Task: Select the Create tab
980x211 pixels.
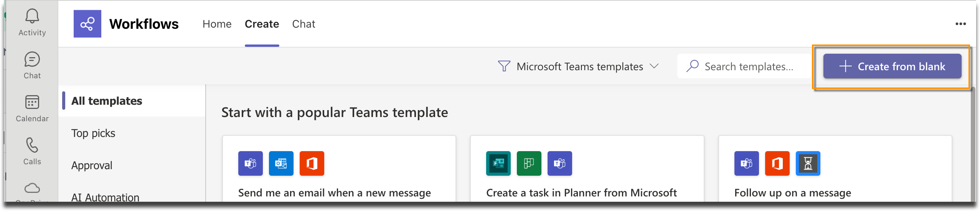Action: click(262, 24)
